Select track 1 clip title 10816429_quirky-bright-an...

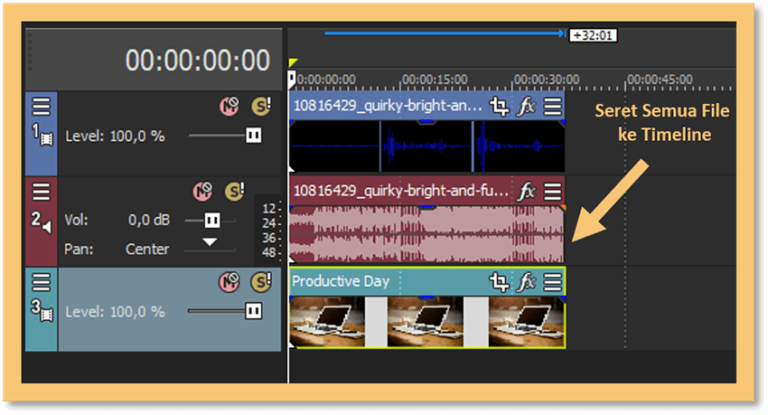click(x=388, y=105)
